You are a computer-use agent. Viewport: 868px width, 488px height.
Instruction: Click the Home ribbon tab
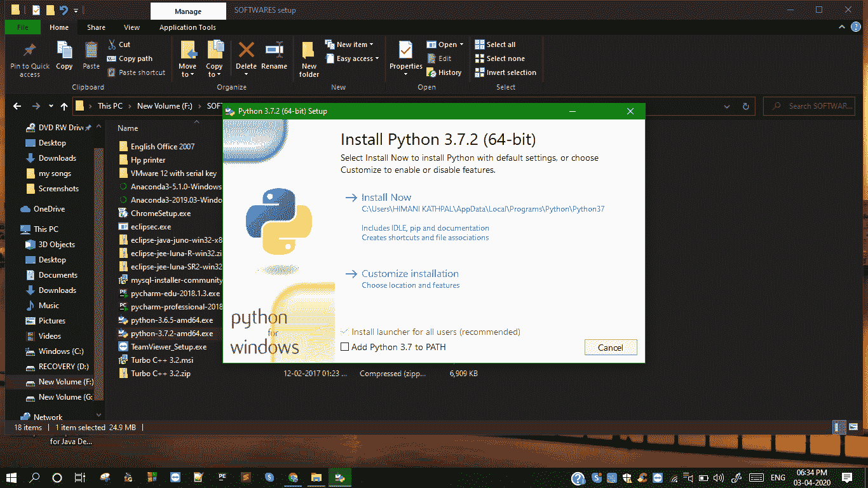pyautogui.click(x=59, y=27)
